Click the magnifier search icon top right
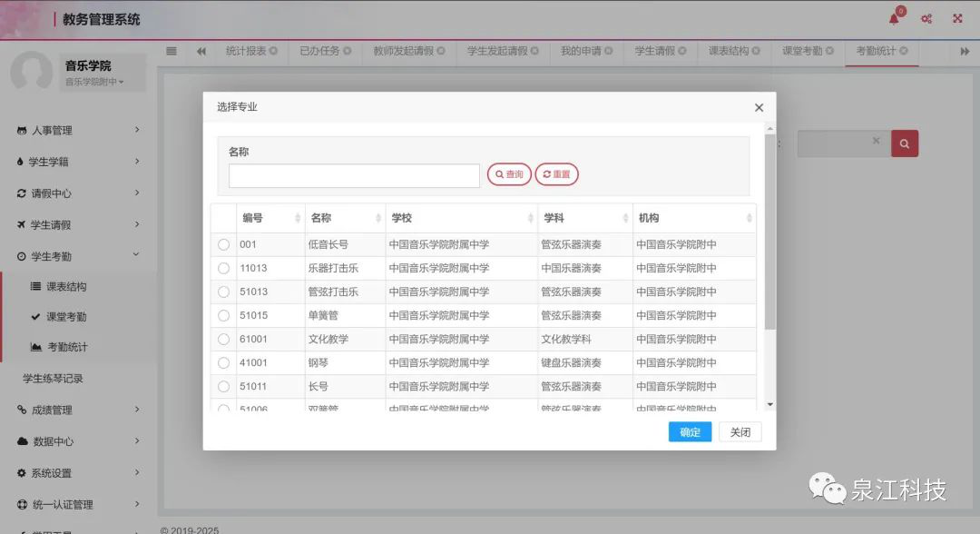This screenshot has height=534, width=980. [905, 143]
